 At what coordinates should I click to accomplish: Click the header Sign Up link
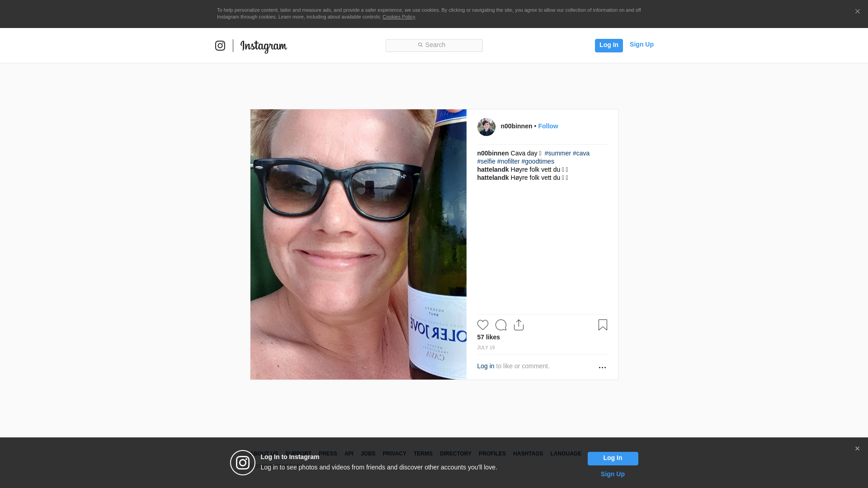(641, 44)
